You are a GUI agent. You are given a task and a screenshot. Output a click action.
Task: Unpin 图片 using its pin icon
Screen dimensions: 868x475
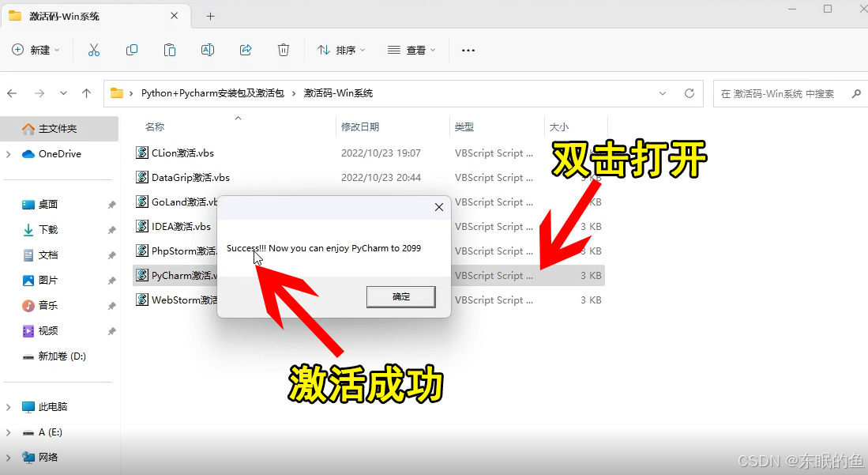111,281
